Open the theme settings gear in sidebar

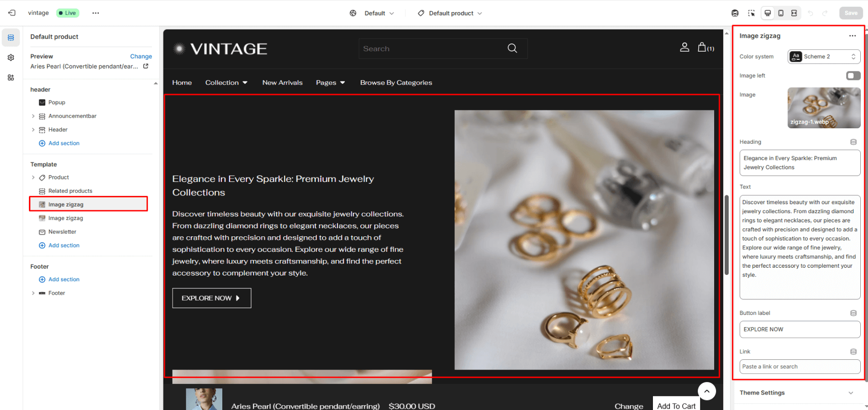pos(11,57)
